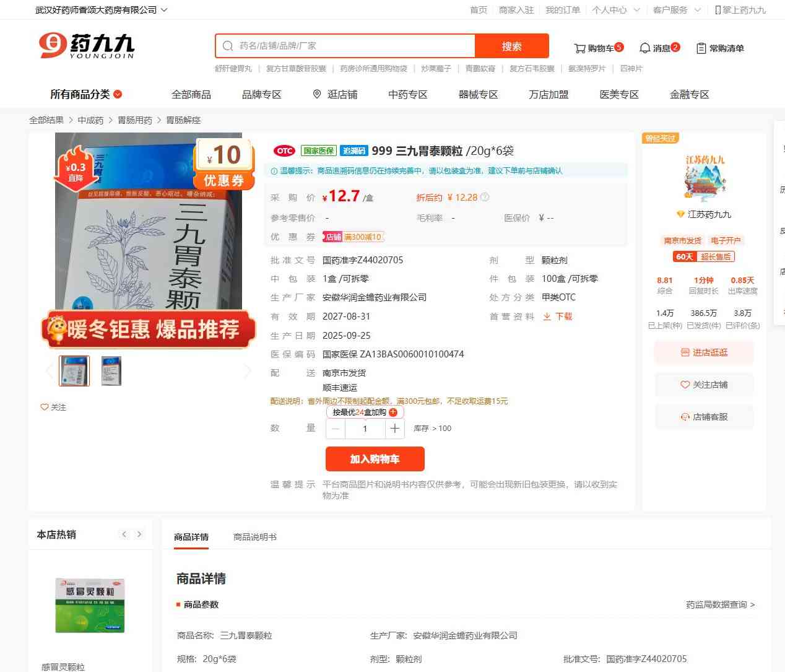The width and height of the screenshot is (785, 672).
Task: Open the frequent purchase list icon
Action: (701, 48)
